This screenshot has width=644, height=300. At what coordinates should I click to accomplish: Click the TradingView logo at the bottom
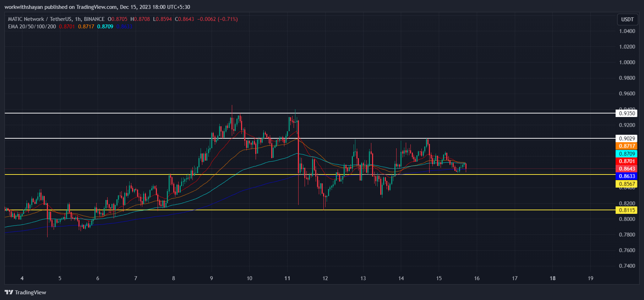(x=25, y=292)
